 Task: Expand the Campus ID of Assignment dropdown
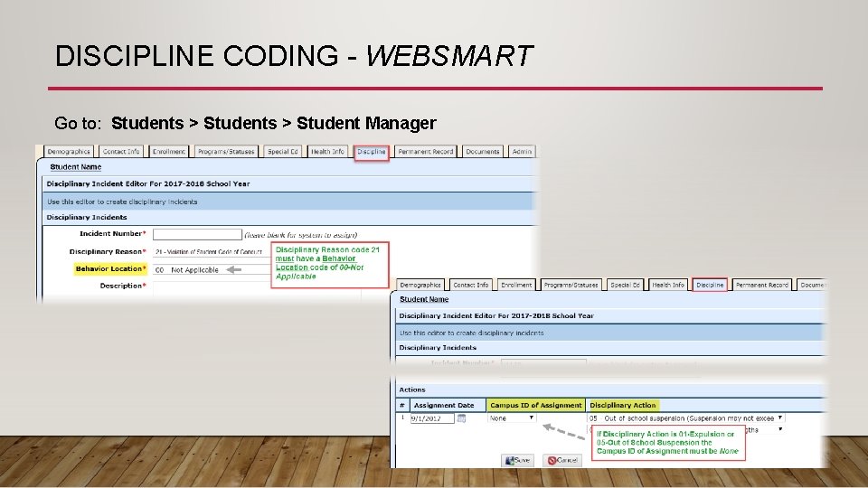click(x=512, y=418)
